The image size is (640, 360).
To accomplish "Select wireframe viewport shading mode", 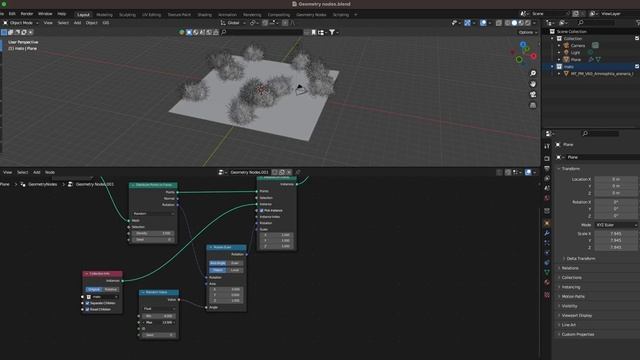I will tap(507, 23).
